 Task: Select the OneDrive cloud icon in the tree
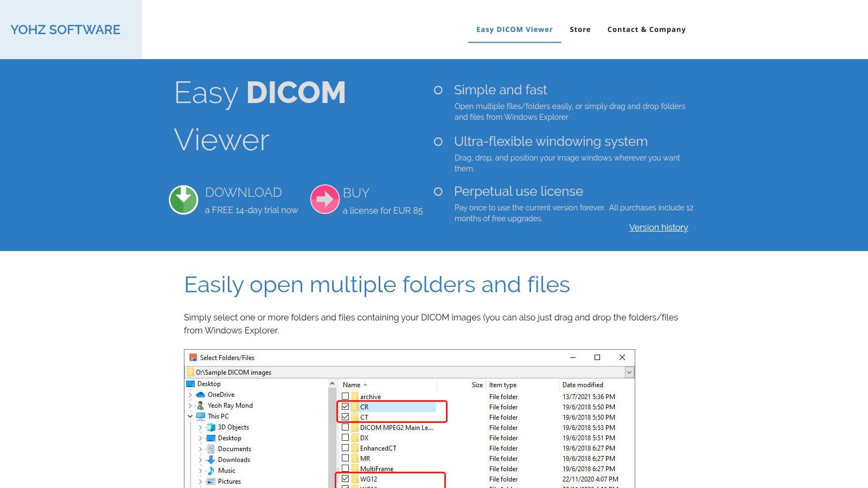[x=200, y=395]
